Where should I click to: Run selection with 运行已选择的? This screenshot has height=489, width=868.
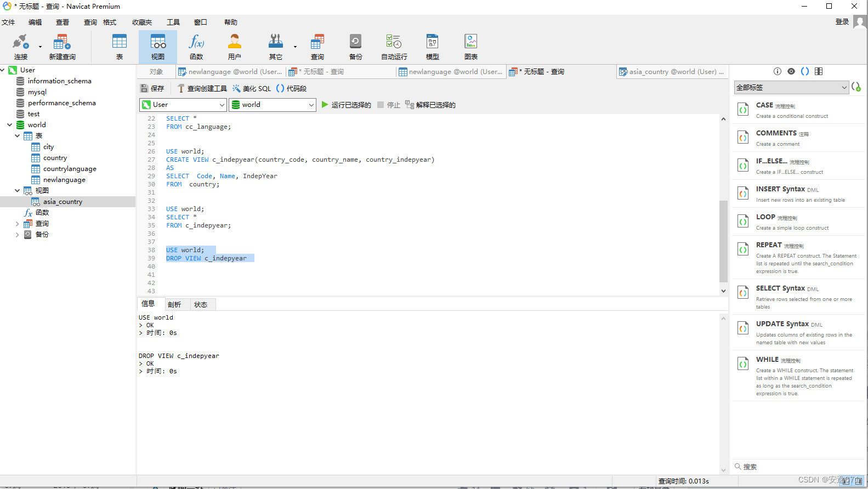click(x=346, y=105)
